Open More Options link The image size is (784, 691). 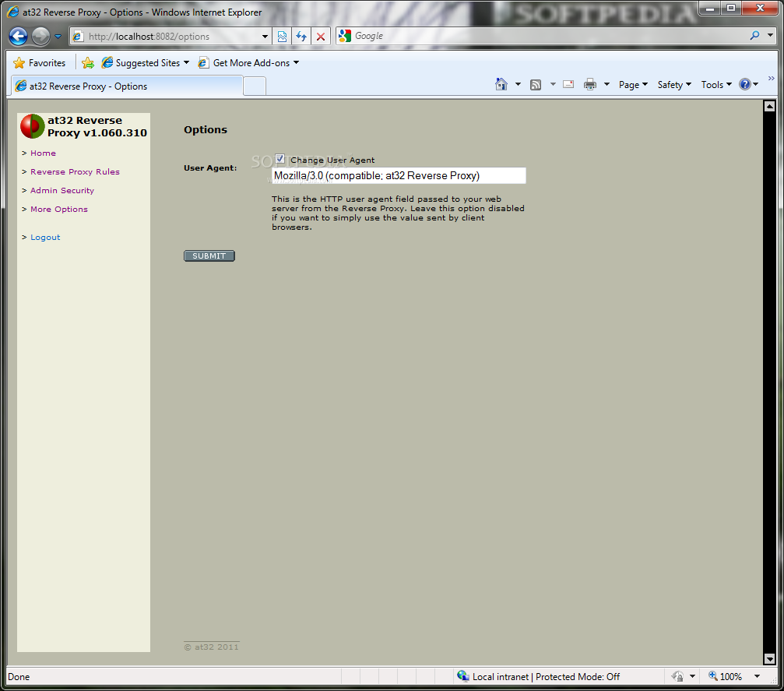point(59,209)
